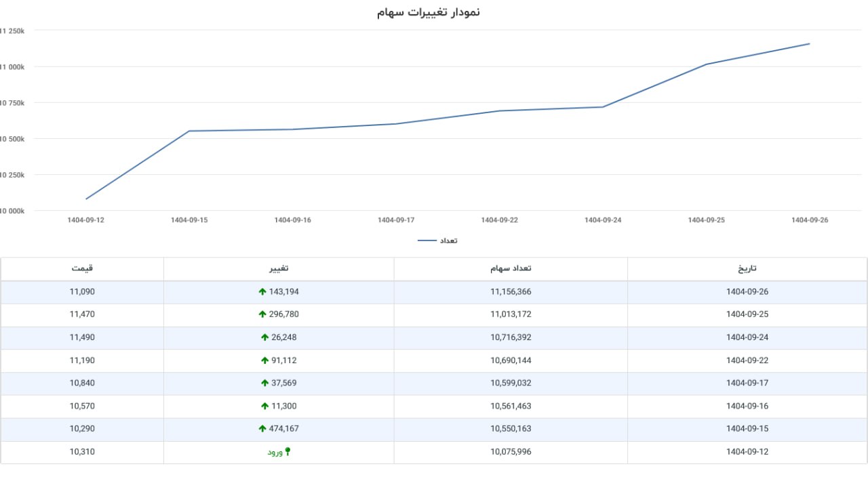Click the تغییر column header

click(278, 268)
